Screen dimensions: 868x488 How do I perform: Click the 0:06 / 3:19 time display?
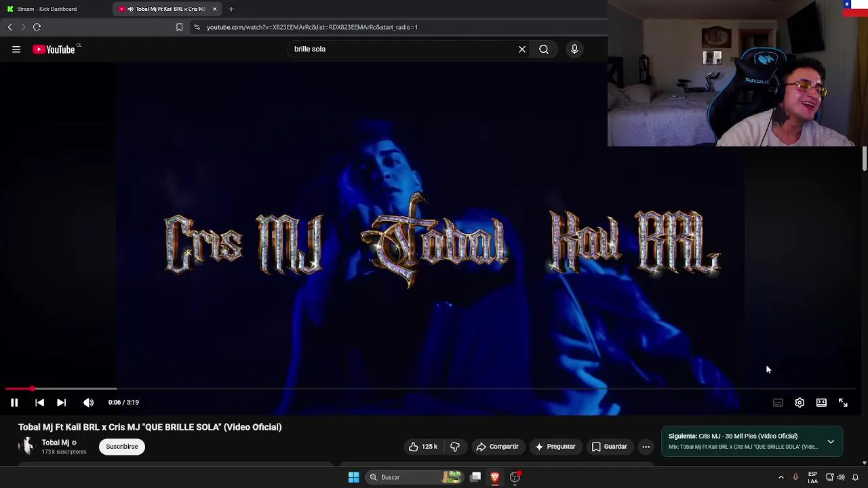[x=123, y=403]
